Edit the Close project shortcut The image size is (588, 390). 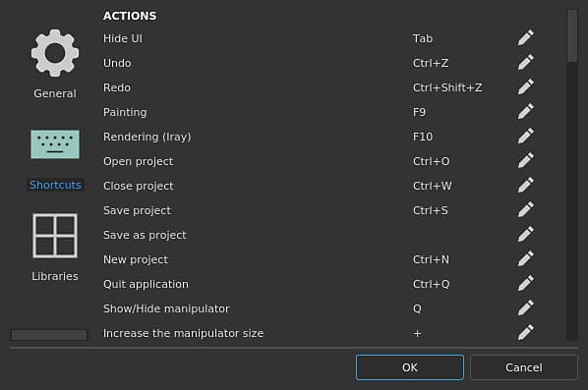[x=526, y=185]
